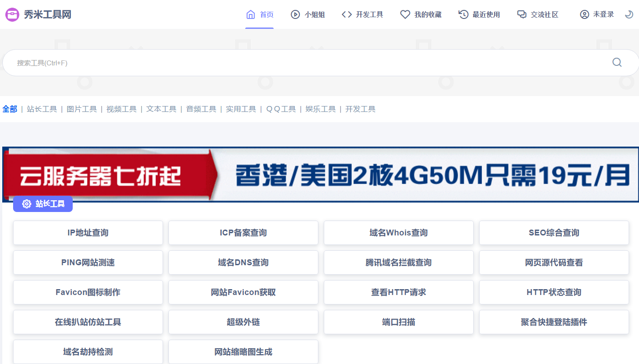
Task: Click the home icon beside 首页
Action: point(251,14)
